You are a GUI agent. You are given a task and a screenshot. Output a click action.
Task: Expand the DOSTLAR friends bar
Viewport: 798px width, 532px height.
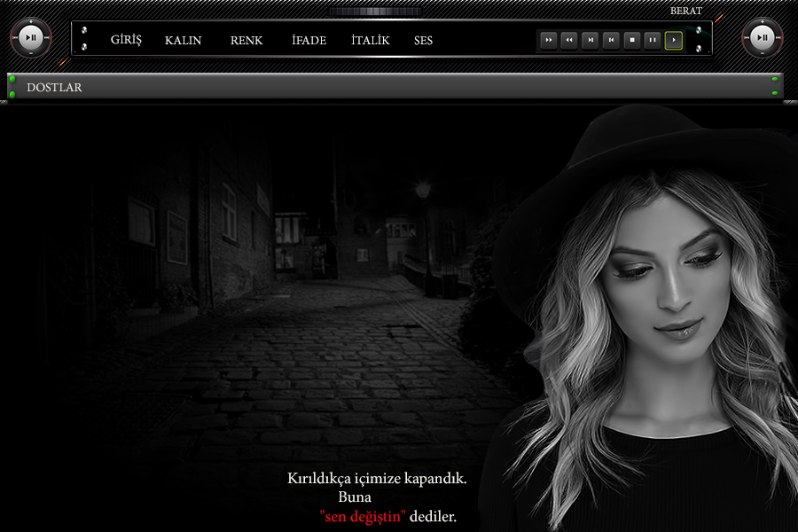[54, 87]
